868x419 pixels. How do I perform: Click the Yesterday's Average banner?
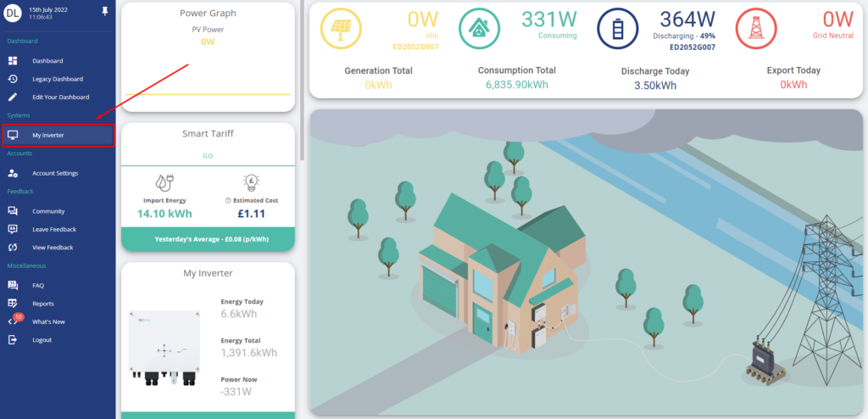click(x=208, y=239)
